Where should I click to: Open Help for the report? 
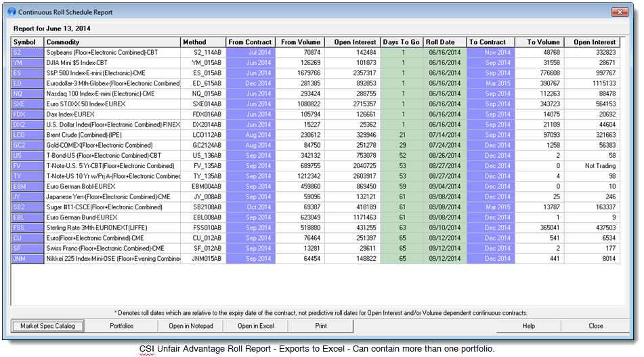pyautogui.click(x=529, y=326)
